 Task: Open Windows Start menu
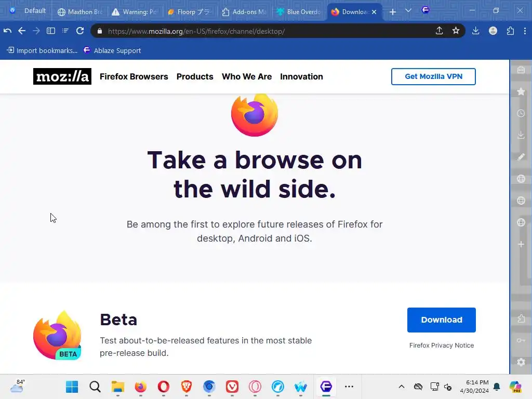tap(72, 387)
